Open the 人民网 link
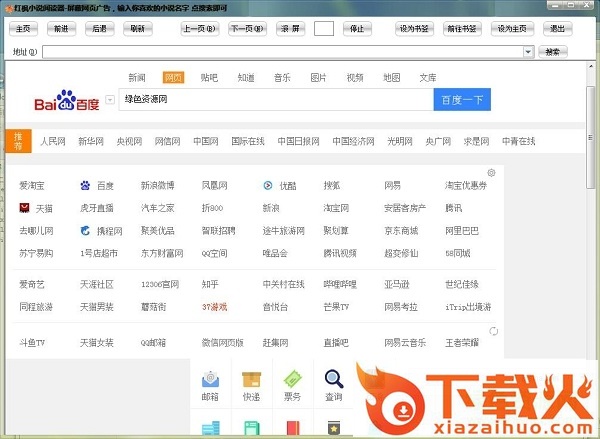This screenshot has width=600, height=439. point(53,141)
